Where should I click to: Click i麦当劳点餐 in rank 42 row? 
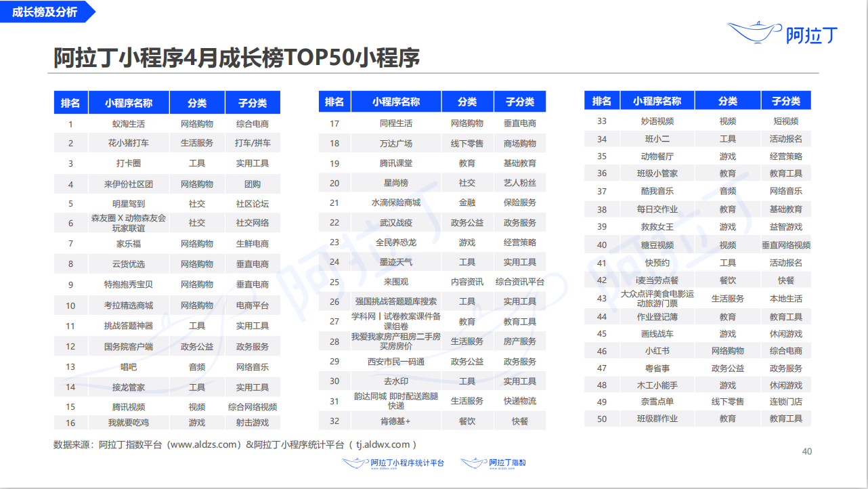click(657, 280)
